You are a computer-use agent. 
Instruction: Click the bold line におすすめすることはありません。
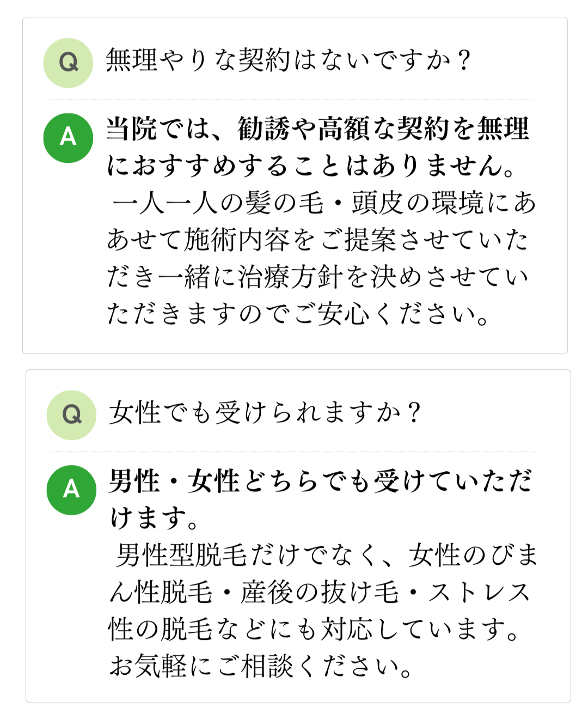[x=311, y=166]
